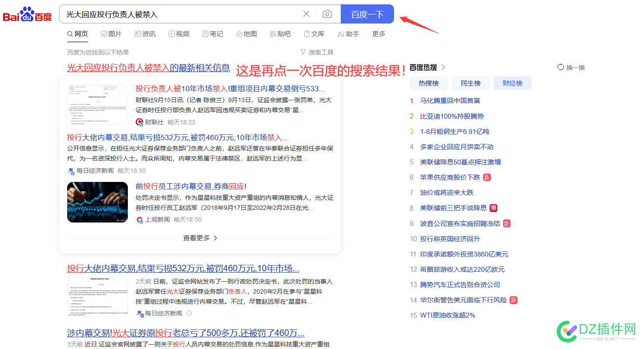Open 前投行员工涉内幕交易,券商回应 article
Viewport: 644px width, 349px height.
click(x=191, y=186)
